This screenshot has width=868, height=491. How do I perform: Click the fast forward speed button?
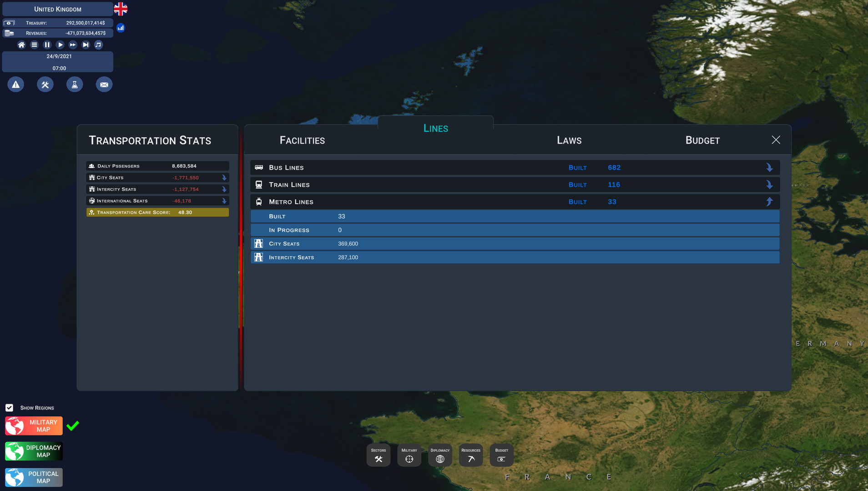pyautogui.click(x=73, y=45)
